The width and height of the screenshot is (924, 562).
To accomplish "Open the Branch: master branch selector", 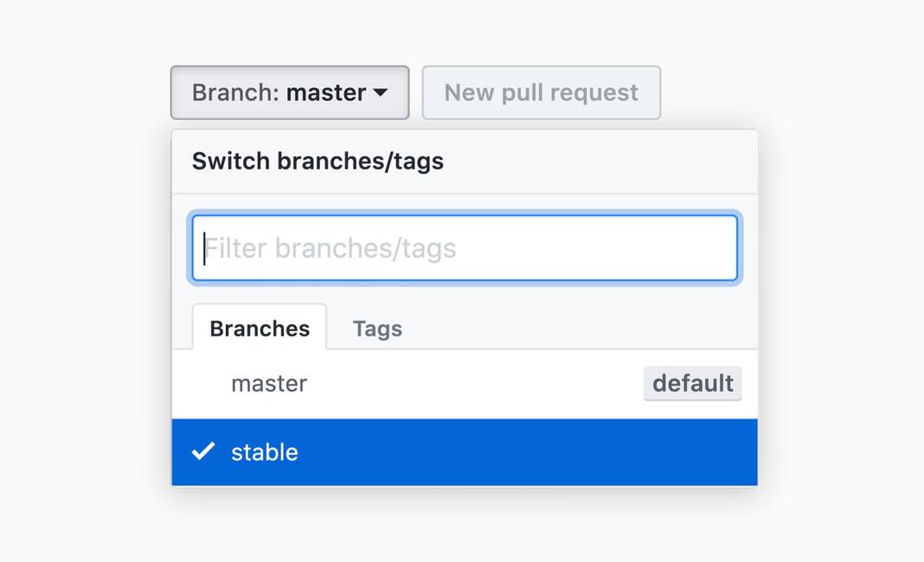I will coord(290,93).
